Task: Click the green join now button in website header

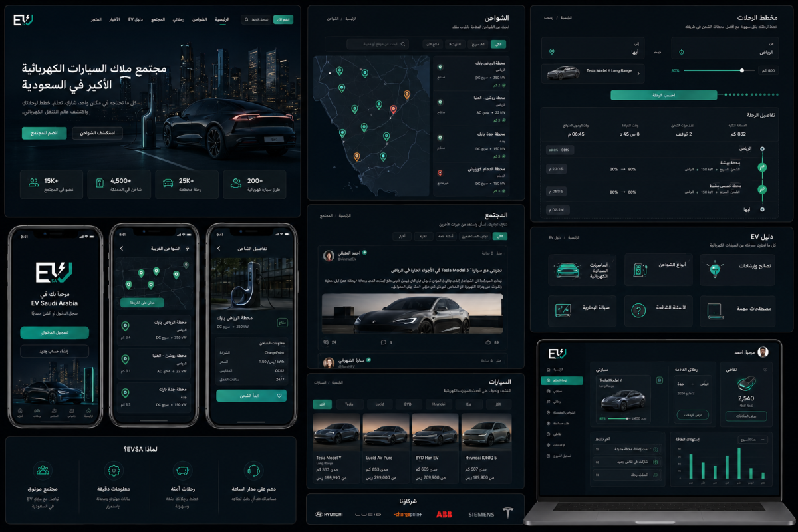Action: point(283,20)
